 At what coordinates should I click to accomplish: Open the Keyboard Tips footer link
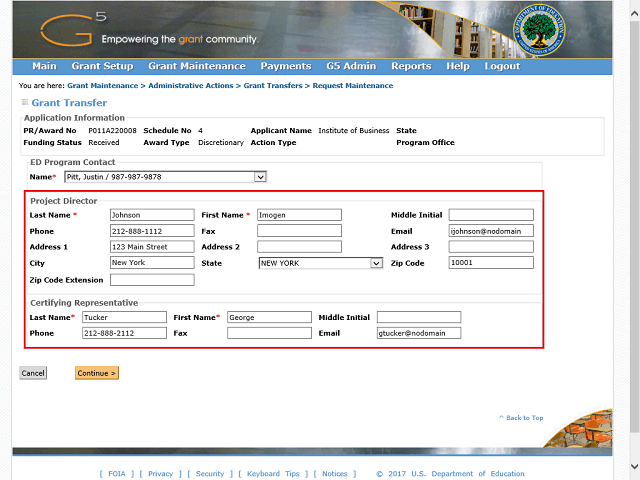[x=273, y=474]
